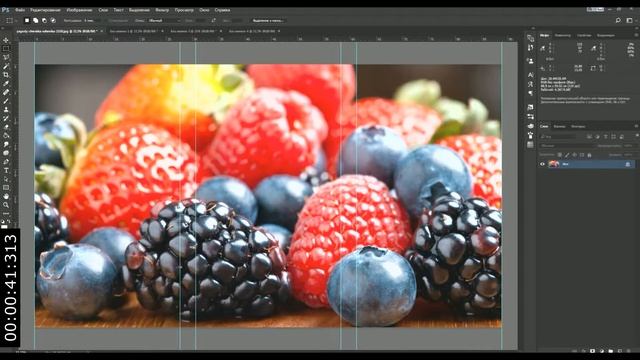Image resolution: width=640 pixels, height=360 pixels.
Task: Toggle lock transparent pixels in Layers panel
Action: click(x=560, y=155)
